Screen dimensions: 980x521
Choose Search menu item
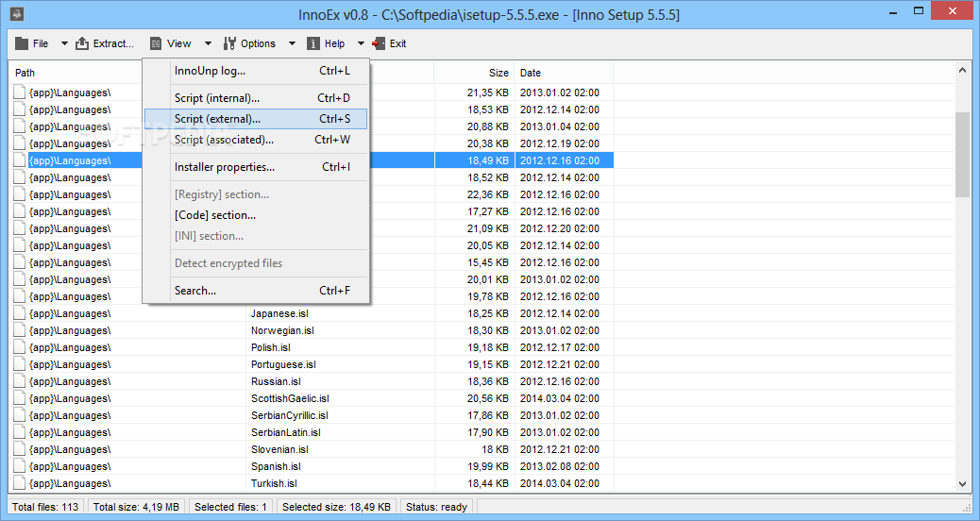[256, 291]
